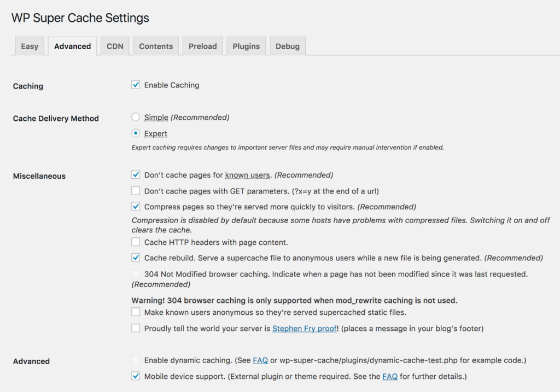Check Enable dynamic caching box
The height and width of the screenshot is (392, 560).
click(136, 360)
